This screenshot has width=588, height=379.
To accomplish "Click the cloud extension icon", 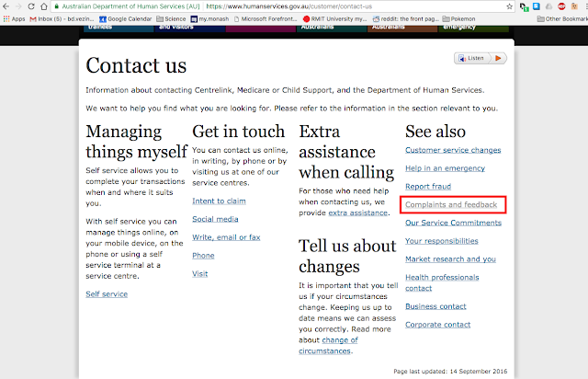I will tap(549, 6).
